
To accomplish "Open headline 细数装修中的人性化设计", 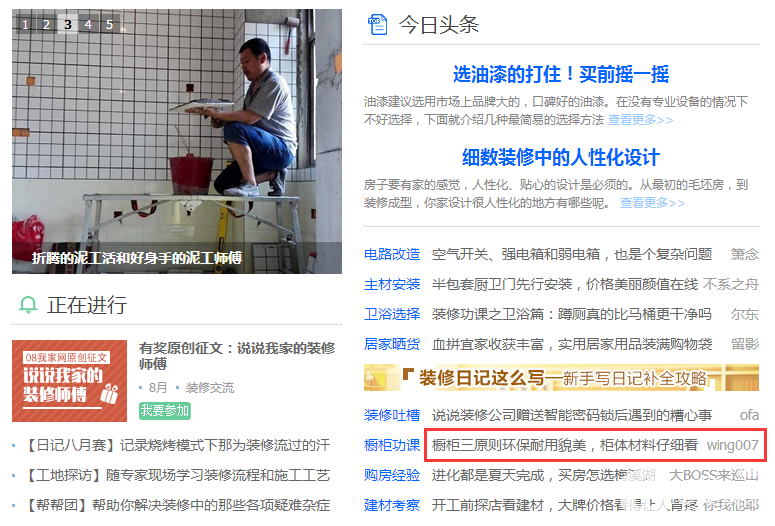I will [561, 157].
